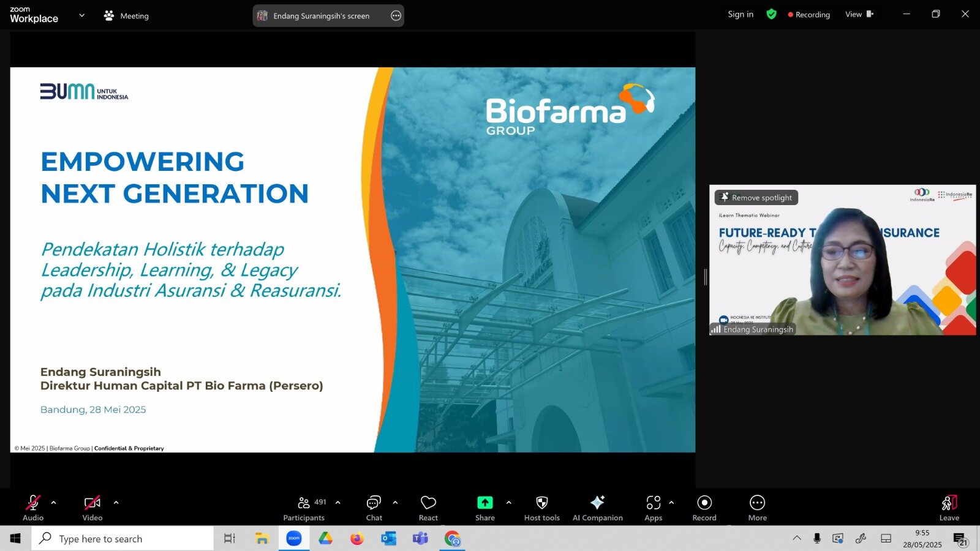Start recording with the Record button
This screenshot has height=551, width=980.
pyautogui.click(x=704, y=508)
